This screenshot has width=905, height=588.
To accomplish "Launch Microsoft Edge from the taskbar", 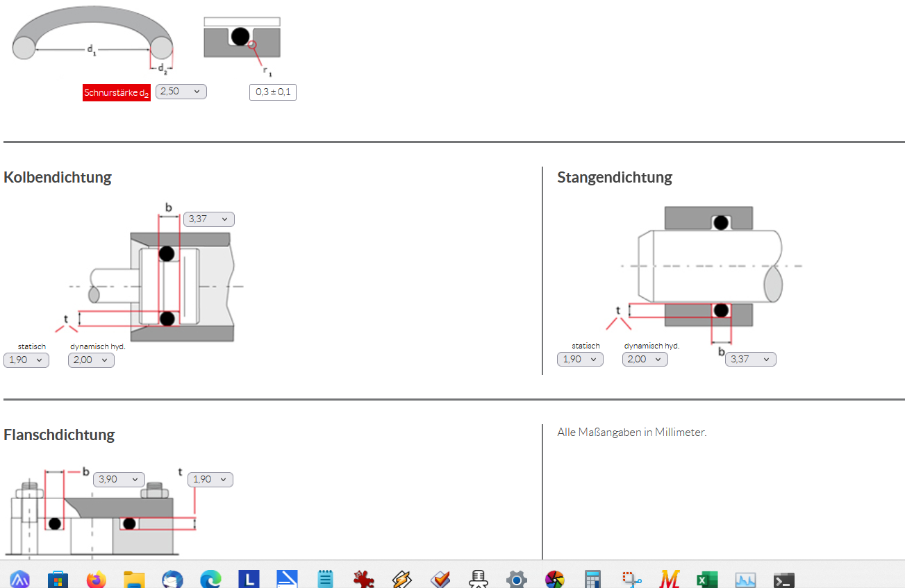I will tap(210, 580).
